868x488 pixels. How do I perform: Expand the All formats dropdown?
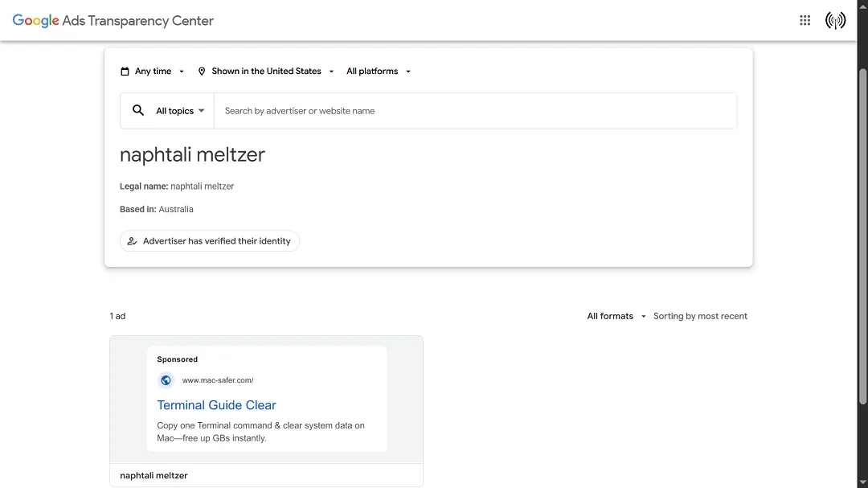616,316
